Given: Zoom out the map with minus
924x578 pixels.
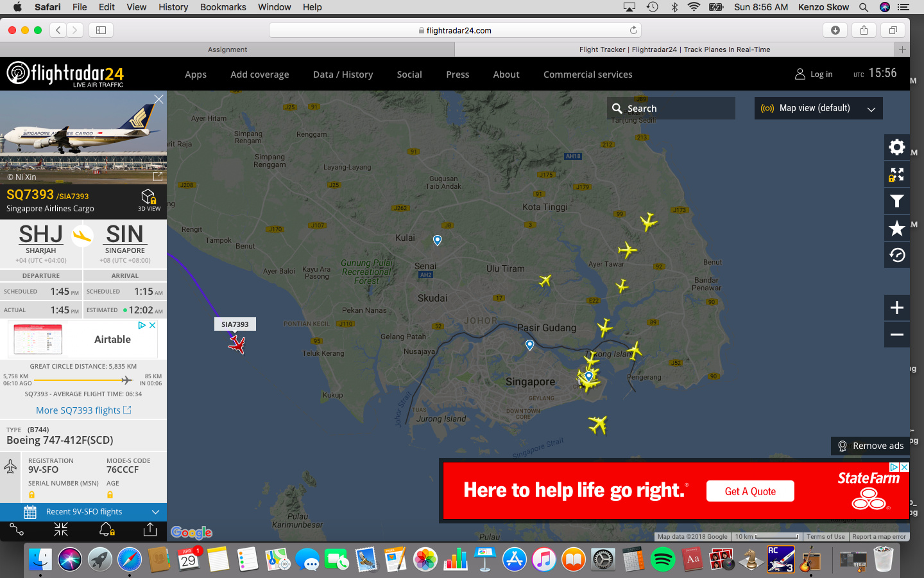Looking at the screenshot, I should (896, 335).
